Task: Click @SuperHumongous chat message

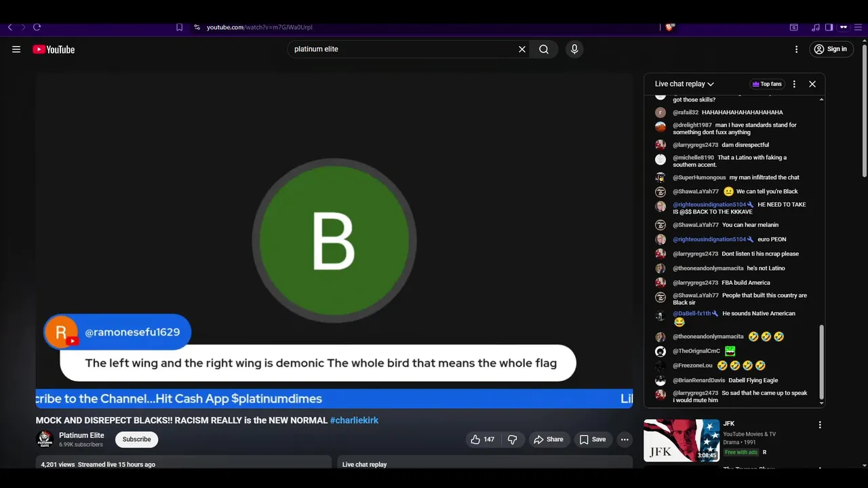Action: click(764, 178)
